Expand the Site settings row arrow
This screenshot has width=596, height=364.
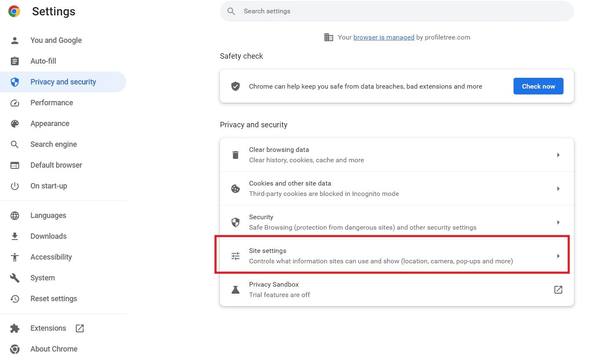tap(558, 256)
